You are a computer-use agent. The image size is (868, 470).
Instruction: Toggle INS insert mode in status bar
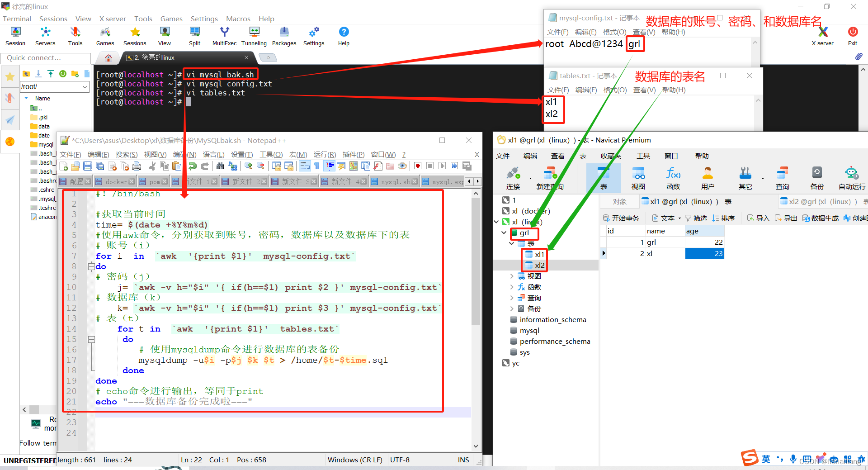point(463,460)
